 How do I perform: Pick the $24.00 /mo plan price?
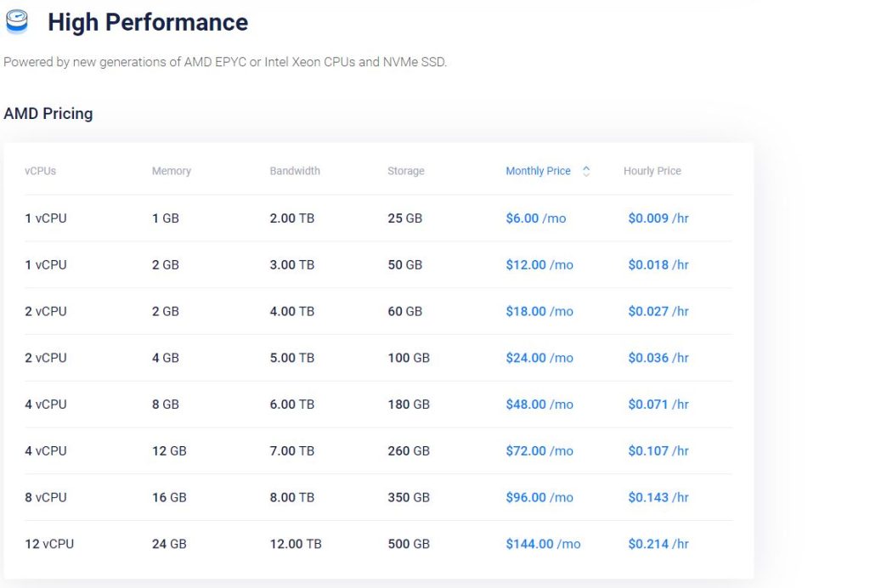(x=540, y=358)
